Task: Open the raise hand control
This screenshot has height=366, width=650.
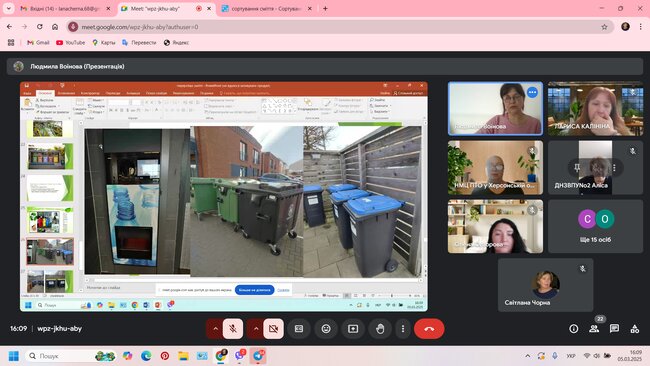Action: [x=380, y=329]
